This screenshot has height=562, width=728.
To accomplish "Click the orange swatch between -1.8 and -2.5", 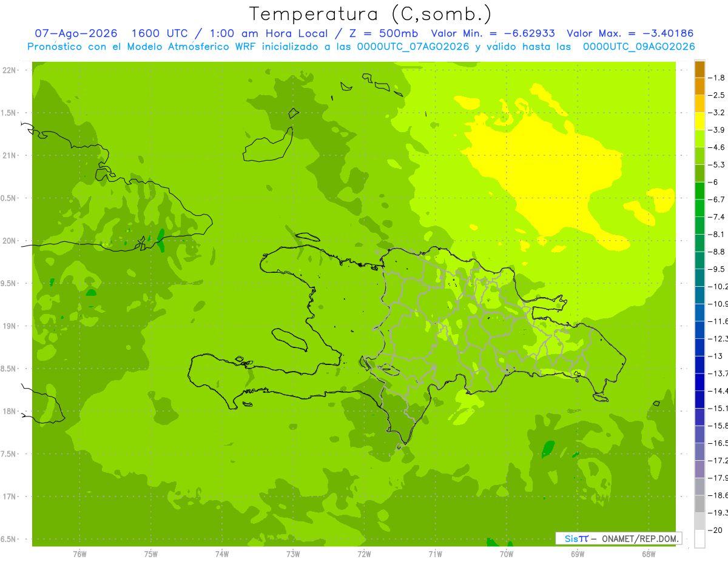I will [x=699, y=86].
